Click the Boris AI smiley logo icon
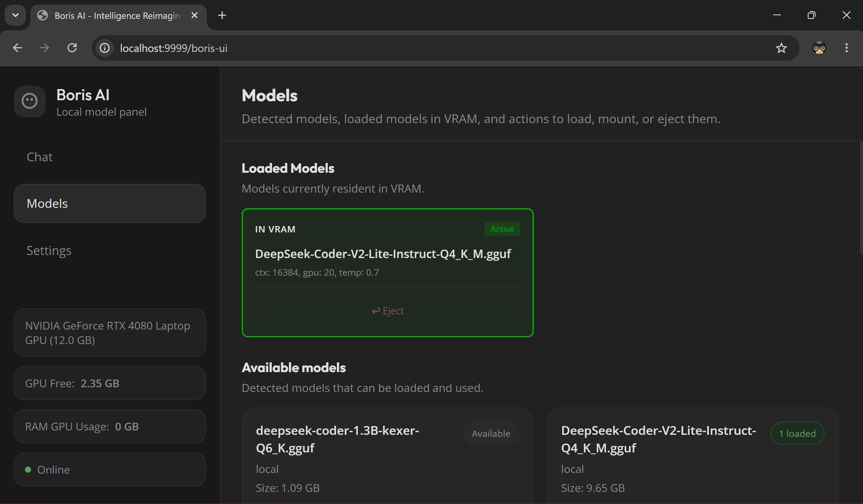This screenshot has width=863, height=504. pos(29,101)
